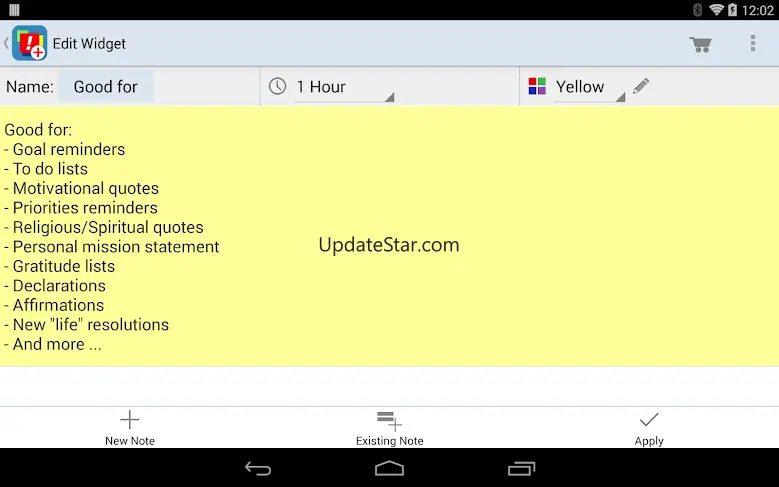Click 'To do lists' line
Image resolution: width=779 pixels, height=487 pixels.
click(x=46, y=169)
